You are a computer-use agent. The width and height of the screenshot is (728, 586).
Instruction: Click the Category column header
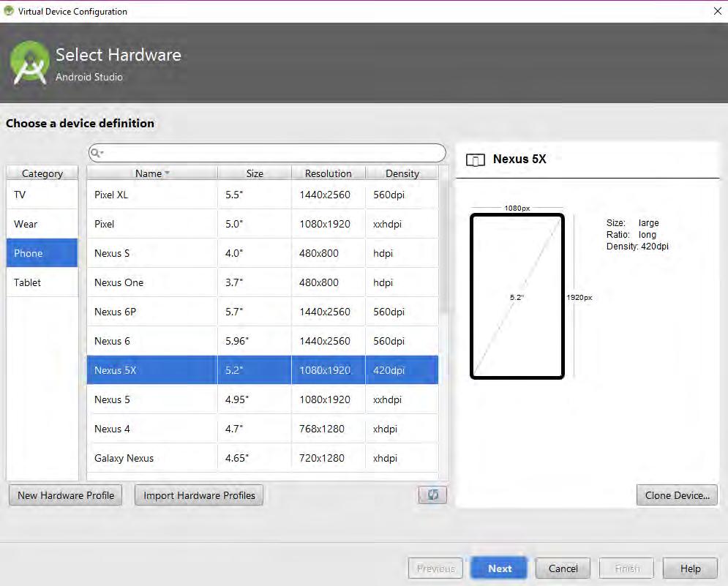pyautogui.click(x=42, y=173)
